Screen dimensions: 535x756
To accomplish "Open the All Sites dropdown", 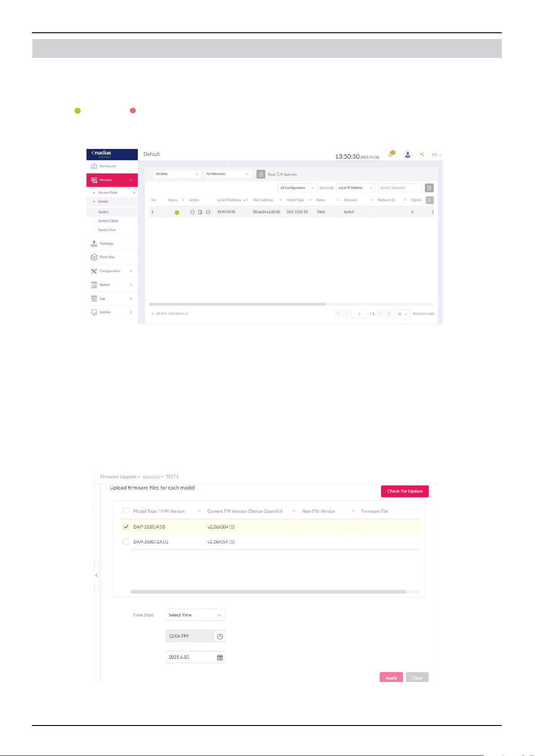I will point(177,174).
